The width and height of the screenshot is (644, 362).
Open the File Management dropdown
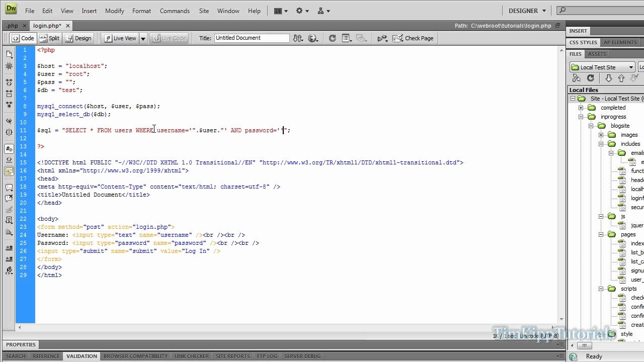coord(298,38)
